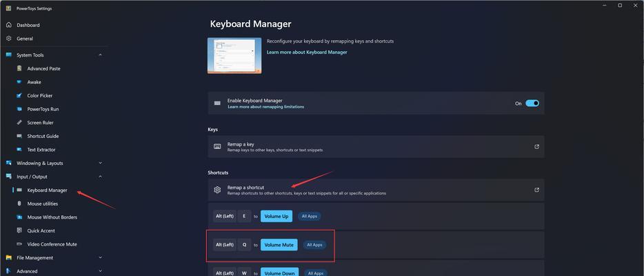This screenshot has width=644, height=276.
Task: Open PowerToys Run settings
Action: pyautogui.click(x=43, y=109)
